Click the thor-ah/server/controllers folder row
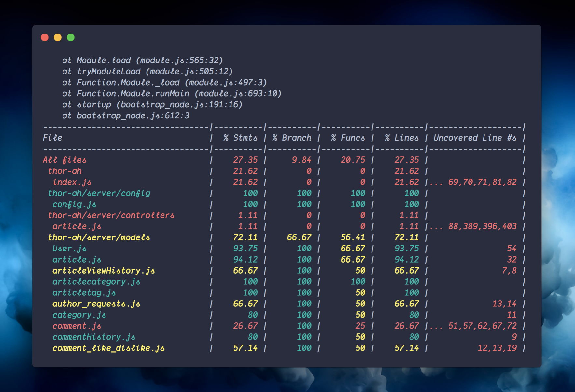 (111, 215)
